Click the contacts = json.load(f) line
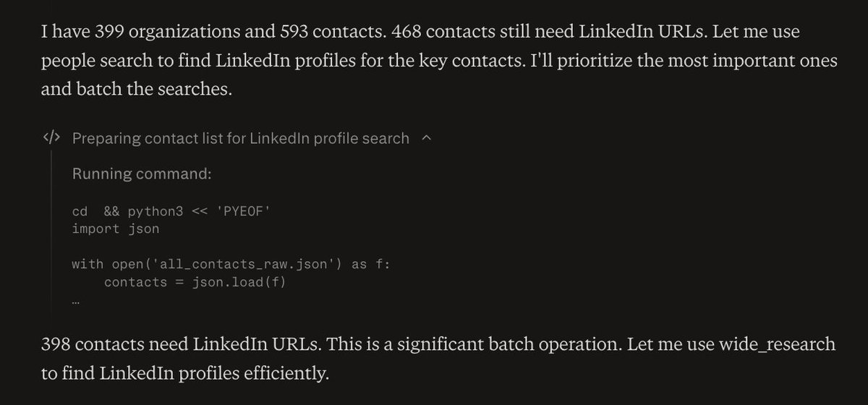 tap(195, 282)
